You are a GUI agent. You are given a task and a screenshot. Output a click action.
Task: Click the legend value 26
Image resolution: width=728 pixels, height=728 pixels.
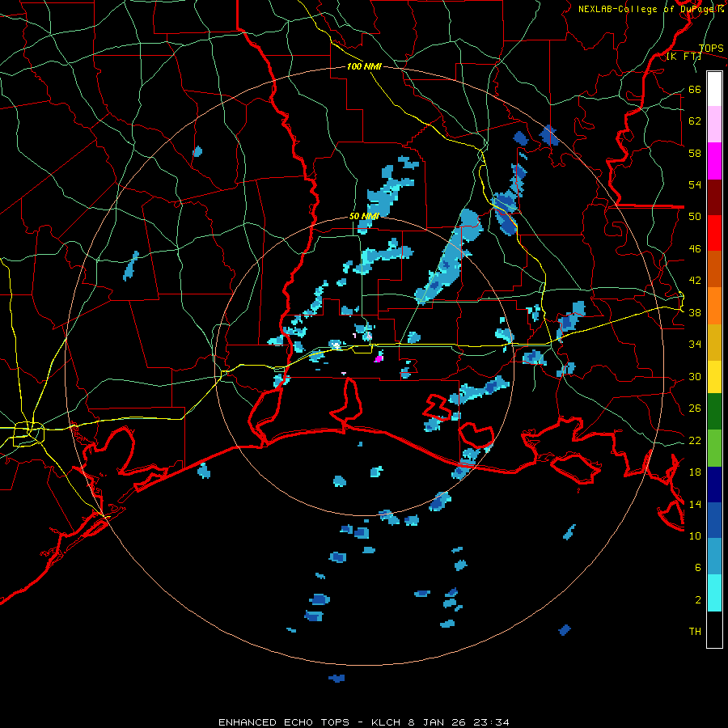[x=695, y=408]
